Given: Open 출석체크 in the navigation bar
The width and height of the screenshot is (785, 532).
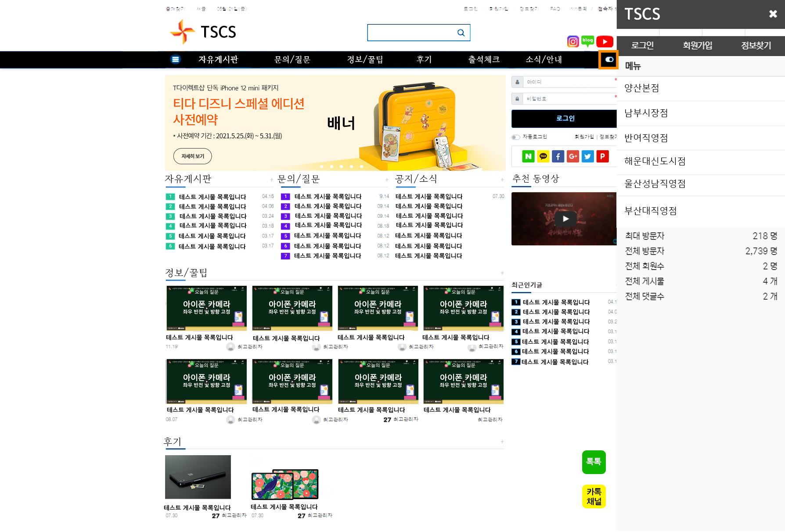Looking at the screenshot, I should tap(483, 60).
